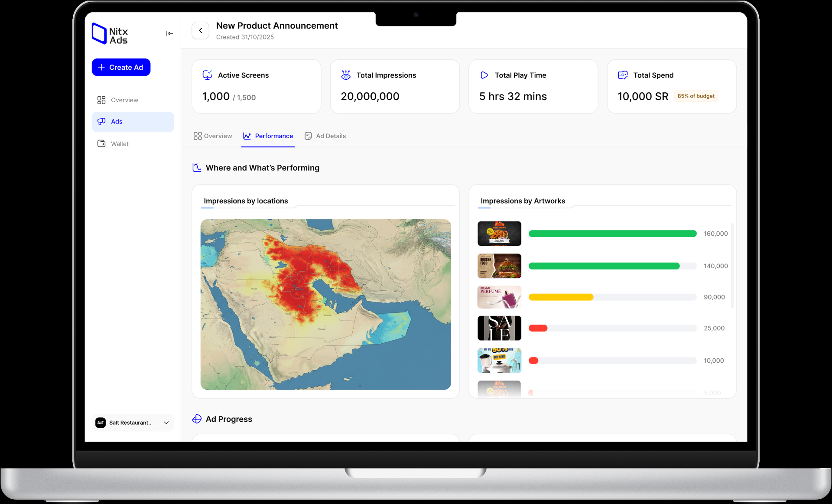Click the Impressions by locations heading
The image size is (832, 504).
click(246, 201)
